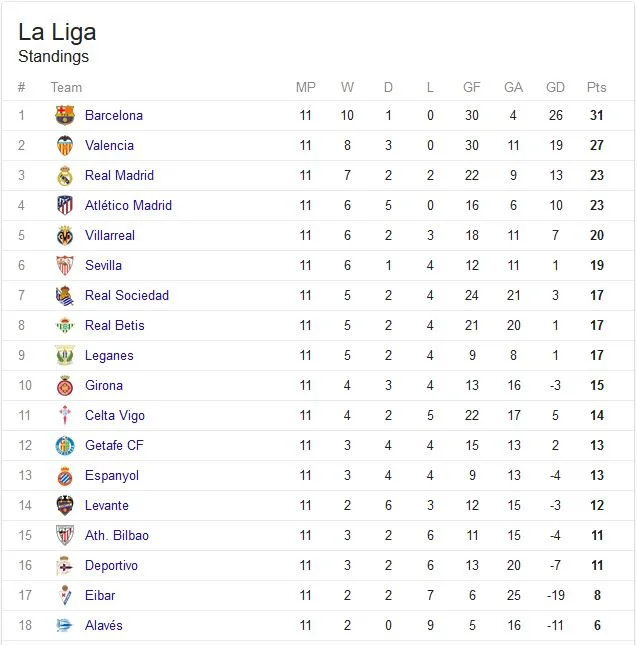Screen dimensions: 637x645
Task: Select the Eibar team name
Action: pos(100,596)
